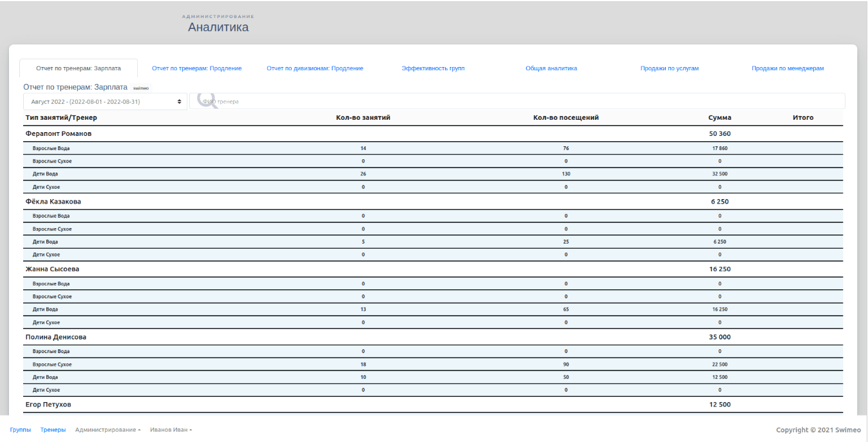Click the Жанна Сысоева trainer row
The height and width of the screenshot is (442, 868).
[433, 269]
